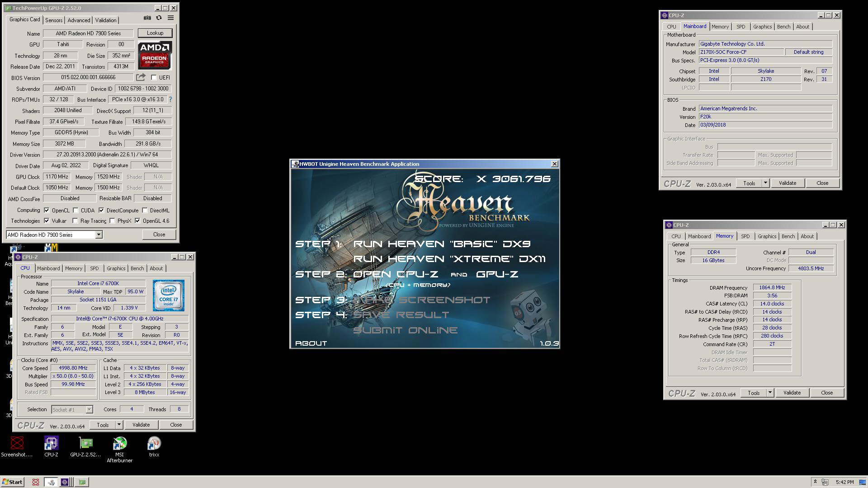The width and height of the screenshot is (868, 488).
Task: Open the GPU selection dropdown in GPU-Z
Action: [99, 235]
